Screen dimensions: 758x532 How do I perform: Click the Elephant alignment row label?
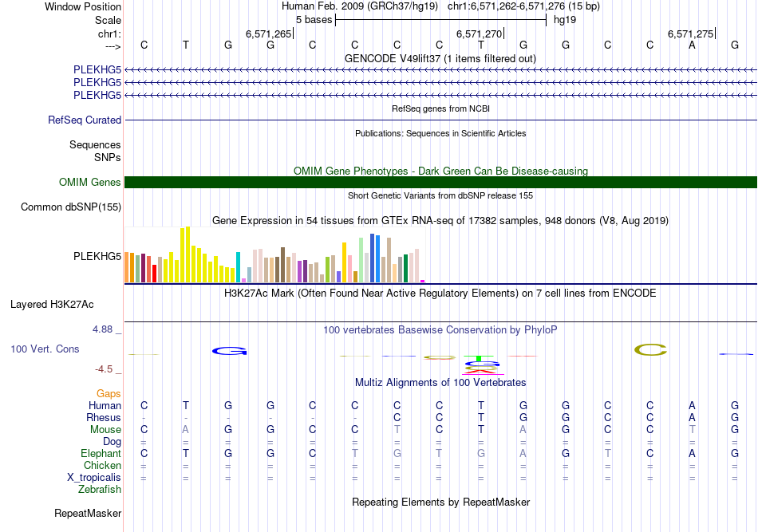pyautogui.click(x=101, y=454)
